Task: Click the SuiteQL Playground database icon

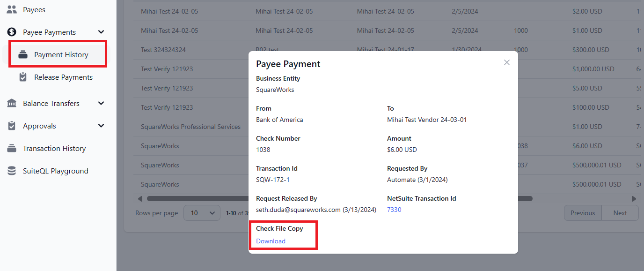Action: [x=12, y=171]
